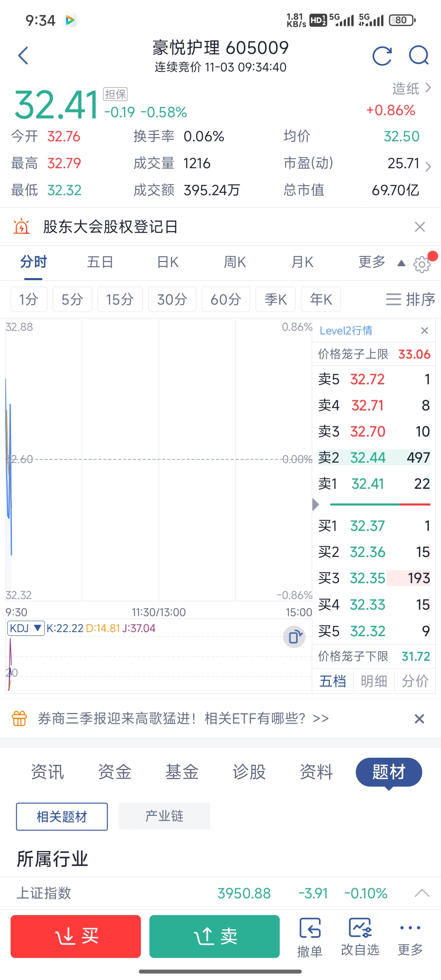Open the KDJ indicator dropdown
The image size is (441, 980).
[26, 628]
